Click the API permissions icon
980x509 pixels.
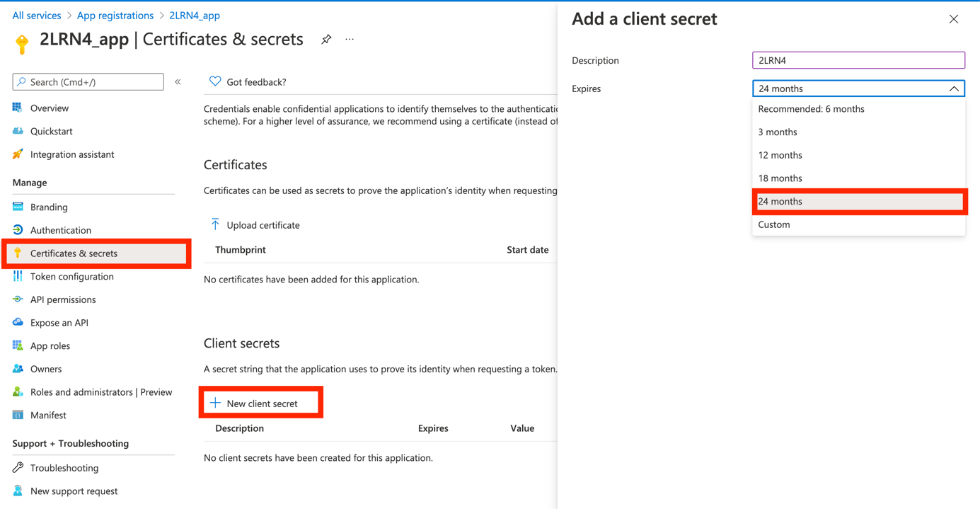tap(18, 299)
